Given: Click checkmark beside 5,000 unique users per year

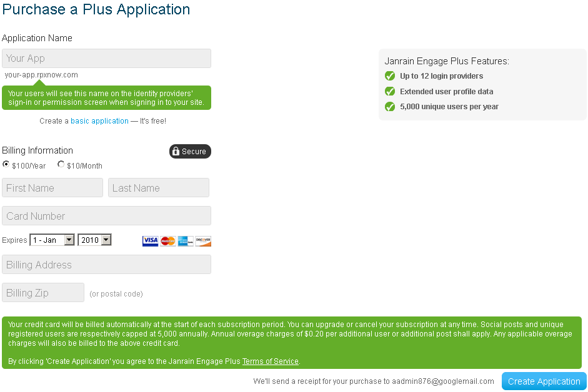Looking at the screenshot, I should (x=390, y=107).
